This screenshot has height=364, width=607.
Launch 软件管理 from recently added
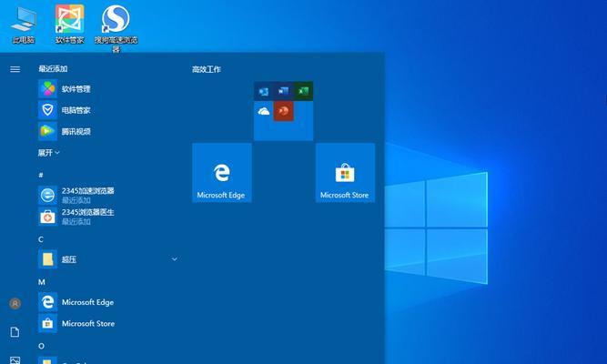pyautogui.click(x=108, y=89)
